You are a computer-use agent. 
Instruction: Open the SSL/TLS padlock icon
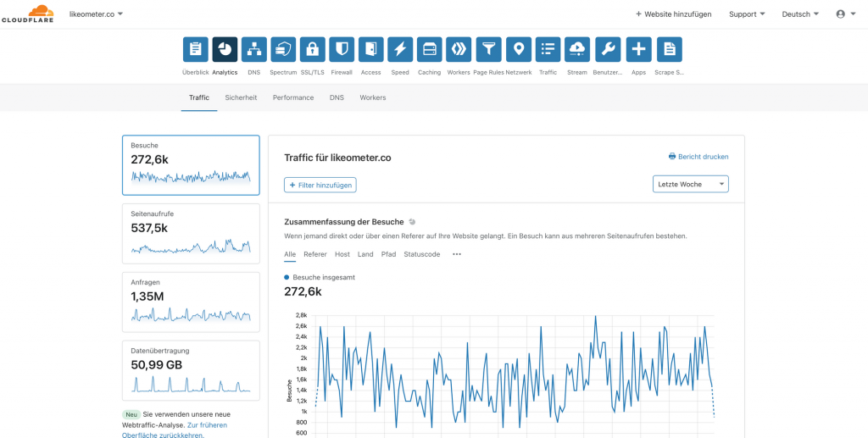pyautogui.click(x=313, y=49)
